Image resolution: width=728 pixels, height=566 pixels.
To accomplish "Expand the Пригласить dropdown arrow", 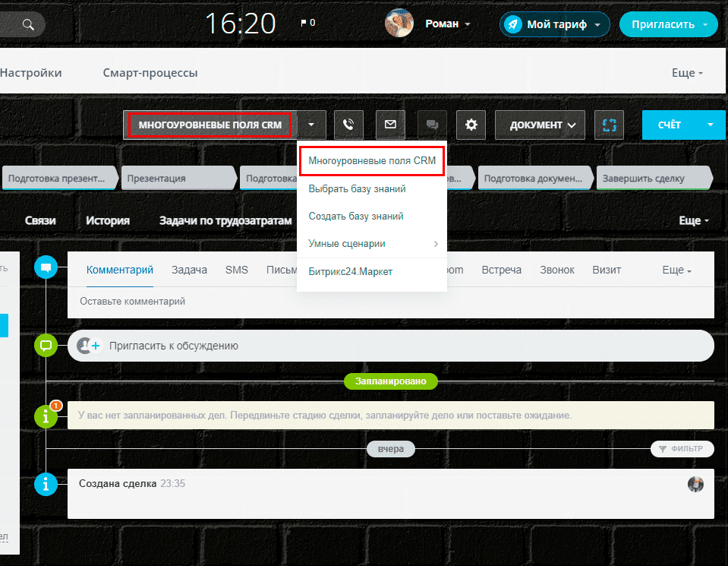I will click(706, 24).
